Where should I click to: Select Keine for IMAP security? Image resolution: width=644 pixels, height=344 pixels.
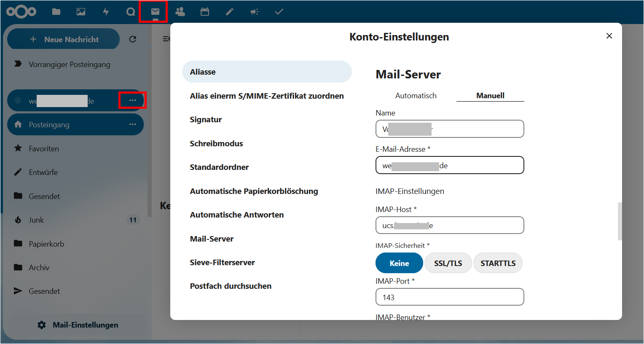coord(399,263)
